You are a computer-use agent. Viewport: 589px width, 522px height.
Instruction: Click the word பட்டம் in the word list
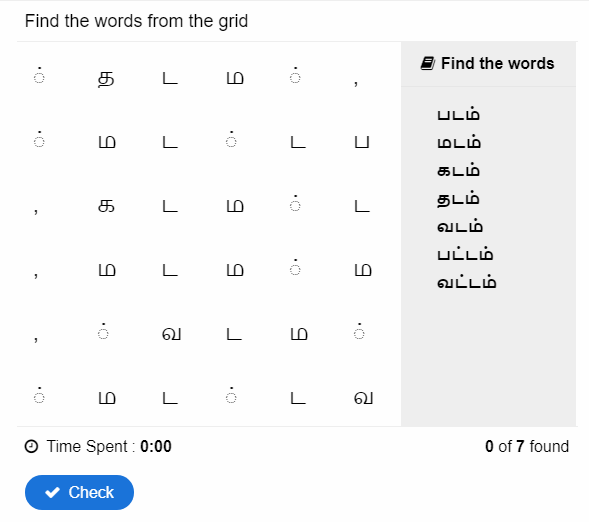[465, 254]
